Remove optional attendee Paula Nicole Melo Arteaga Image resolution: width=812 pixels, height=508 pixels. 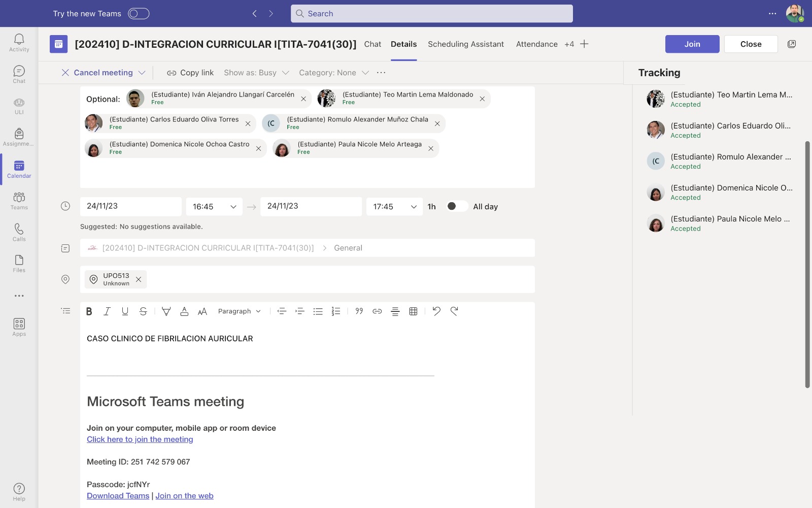[431, 148]
